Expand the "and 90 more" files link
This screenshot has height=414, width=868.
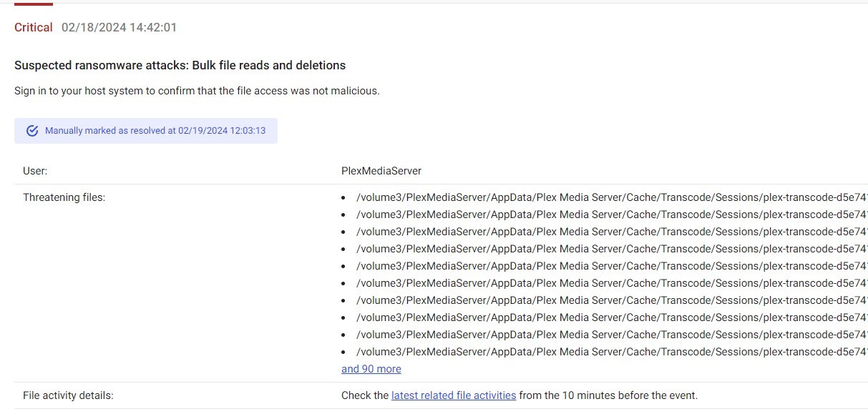[x=371, y=369]
